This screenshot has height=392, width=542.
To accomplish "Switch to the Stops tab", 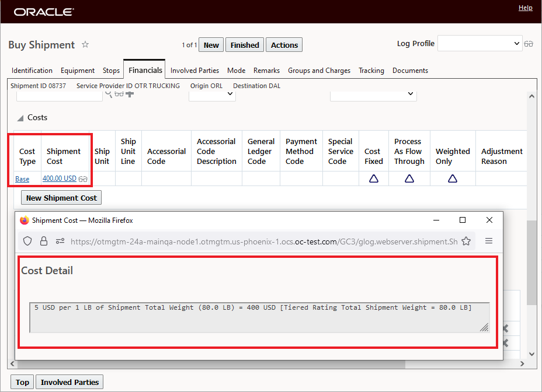I will (111, 71).
